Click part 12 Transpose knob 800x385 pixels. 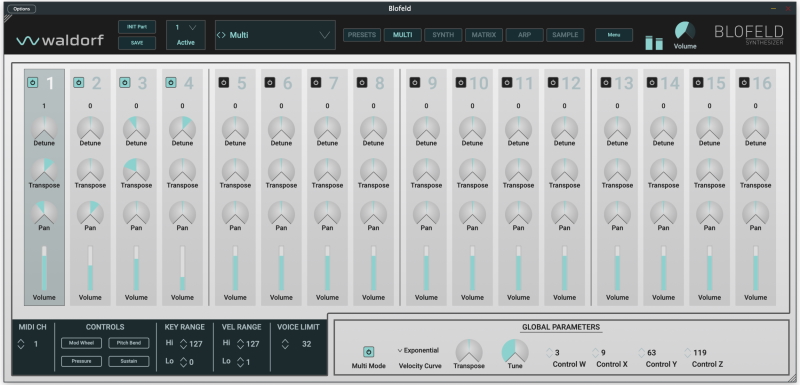pyautogui.click(x=564, y=171)
